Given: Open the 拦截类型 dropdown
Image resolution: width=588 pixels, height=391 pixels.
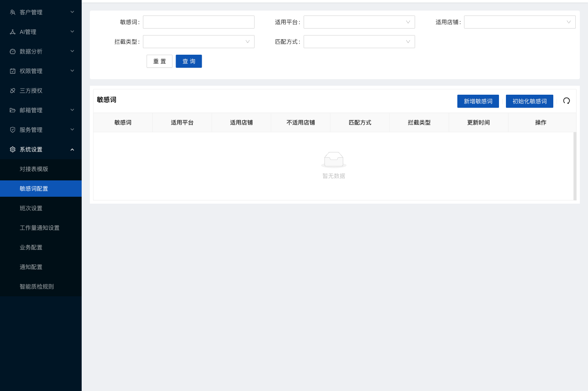Looking at the screenshot, I should tap(198, 42).
